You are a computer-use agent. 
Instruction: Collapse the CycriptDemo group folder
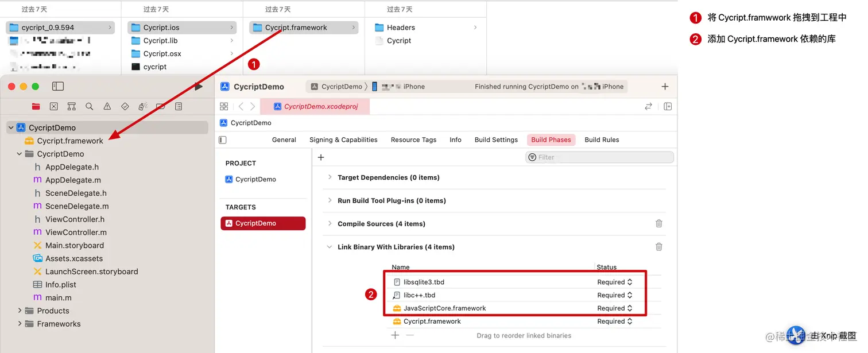point(20,154)
